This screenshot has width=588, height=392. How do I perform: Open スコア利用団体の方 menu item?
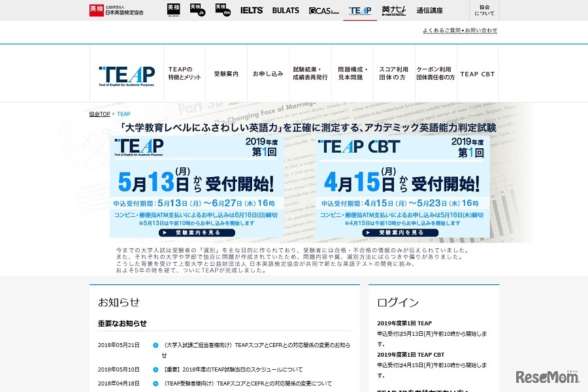pos(394,73)
